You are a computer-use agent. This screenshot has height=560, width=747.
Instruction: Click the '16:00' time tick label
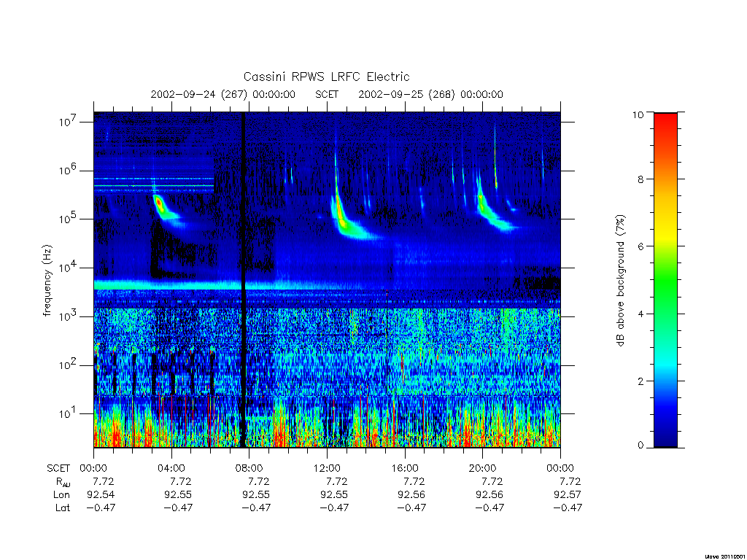(x=405, y=468)
